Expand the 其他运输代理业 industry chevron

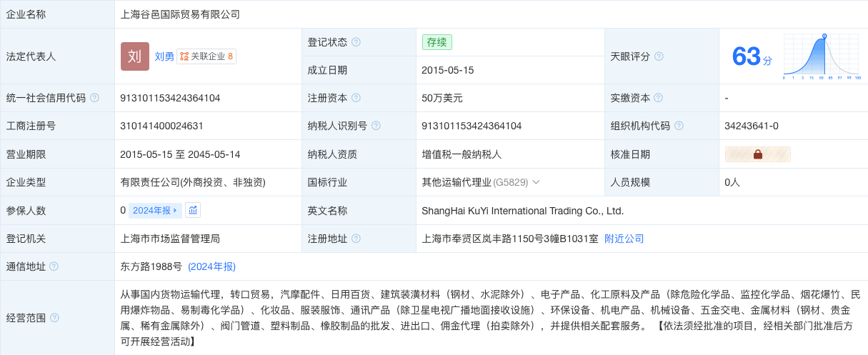coord(536,182)
